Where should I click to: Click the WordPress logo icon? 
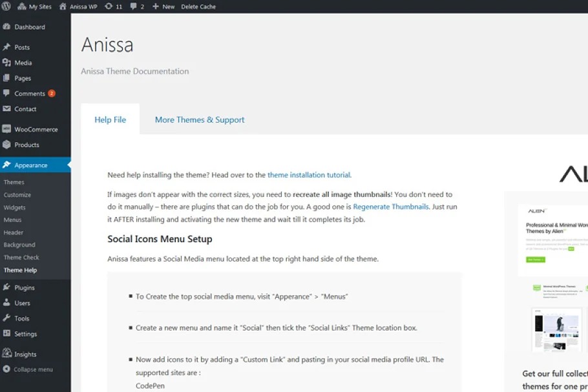click(x=6, y=6)
